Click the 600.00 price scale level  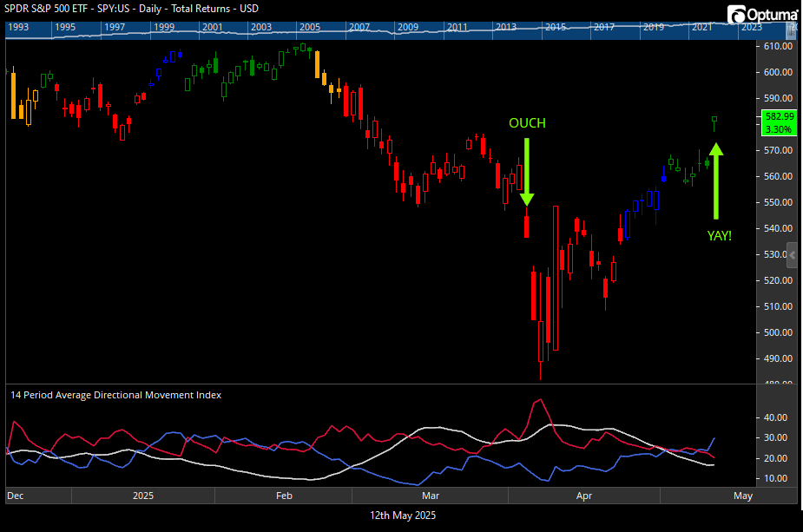[779, 72]
